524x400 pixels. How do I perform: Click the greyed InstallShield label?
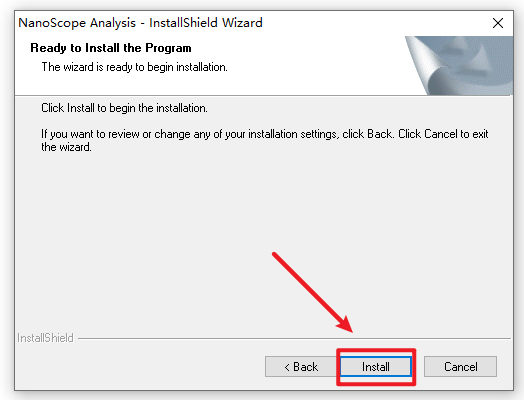tap(45, 338)
